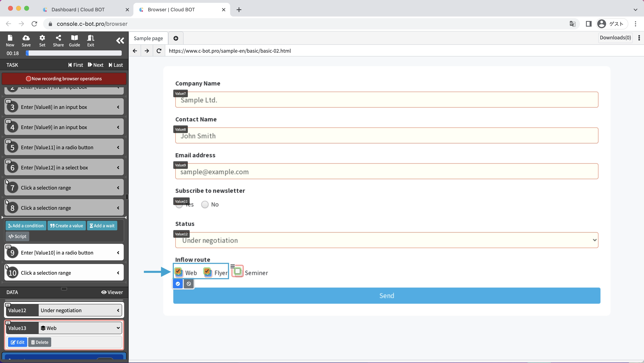644x363 pixels.
Task: Select the No radio button
Action: coord(205,204)
